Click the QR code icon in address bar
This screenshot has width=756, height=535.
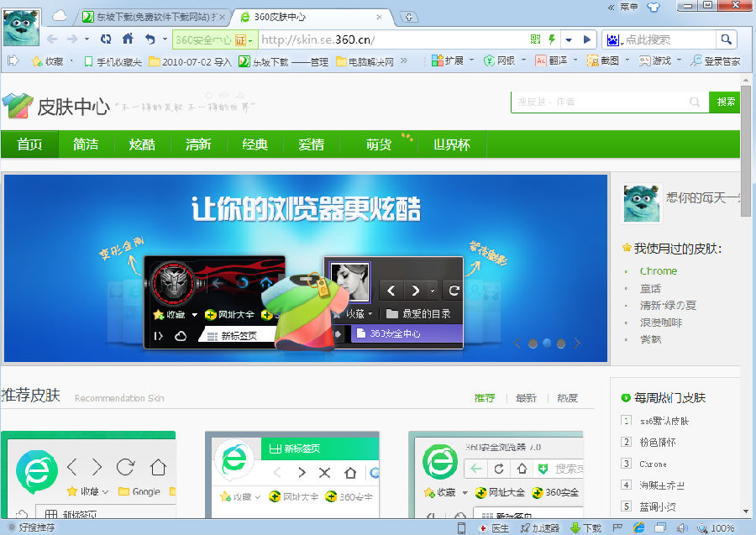(x=535, y=39)
